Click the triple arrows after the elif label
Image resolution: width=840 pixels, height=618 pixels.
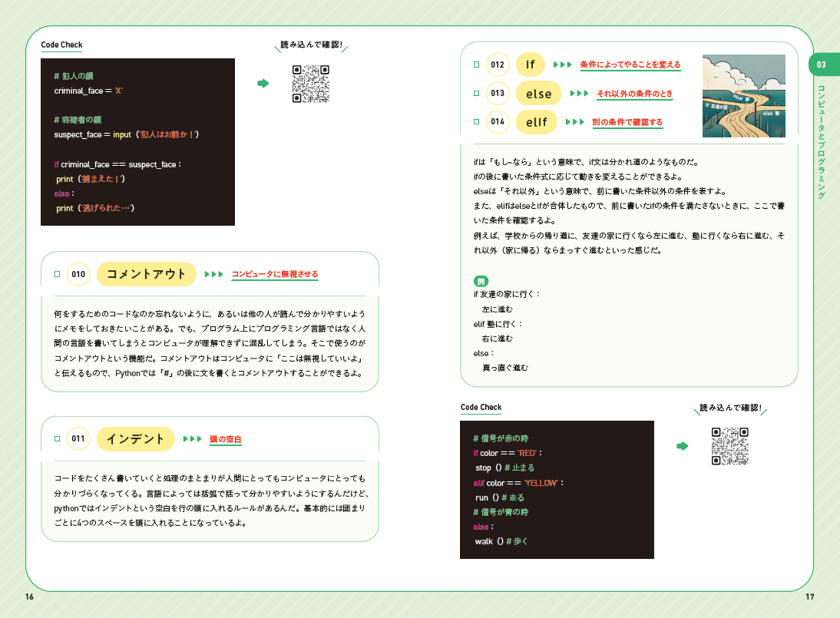pyautogui.click(x=575, y=122)
